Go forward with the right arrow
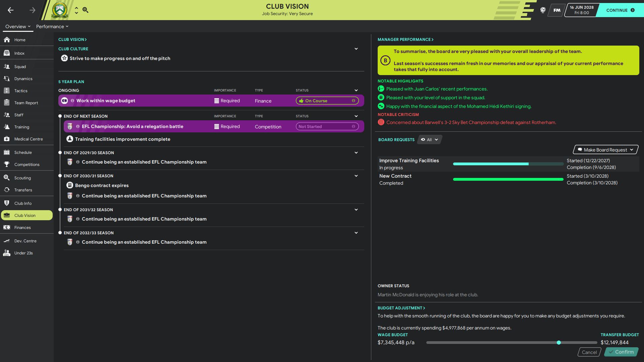 (x=32, y=10)
